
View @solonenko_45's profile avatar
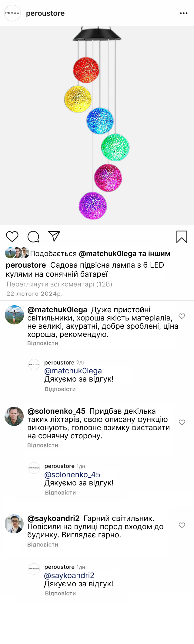point(14,416)
